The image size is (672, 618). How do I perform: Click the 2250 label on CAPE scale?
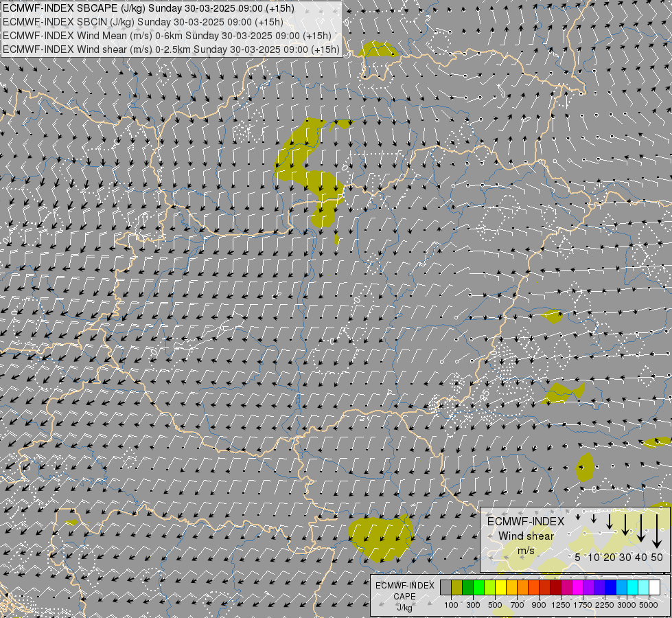point(605,605)
